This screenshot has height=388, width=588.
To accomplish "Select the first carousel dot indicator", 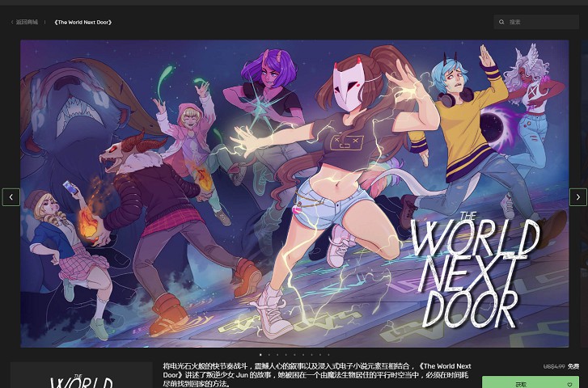I will 260,354.
